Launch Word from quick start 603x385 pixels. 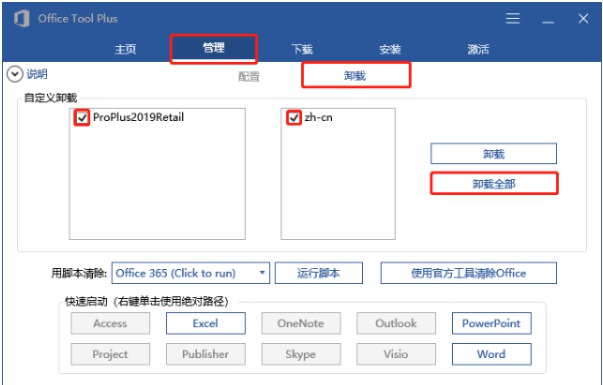pos(491,354)
